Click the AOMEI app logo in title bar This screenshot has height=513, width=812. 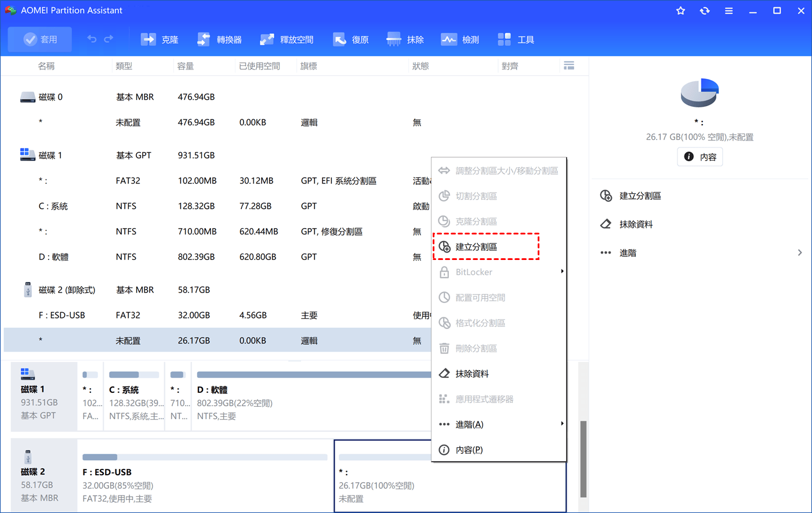(10, 10)
